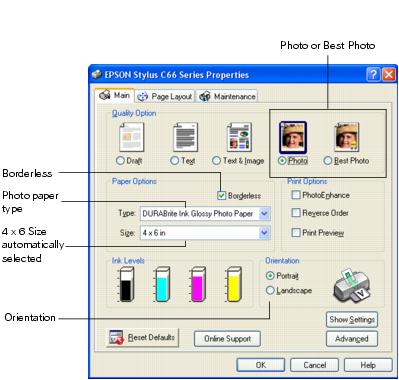Screen dimensions: 399x380
Task: Click the Text & Image quality icon
Action: 239,137
